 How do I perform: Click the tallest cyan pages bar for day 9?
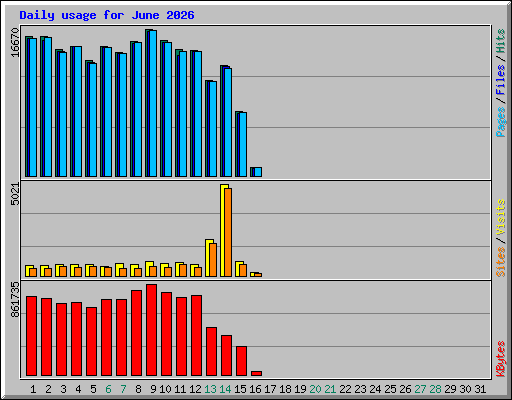coord(153,103)
